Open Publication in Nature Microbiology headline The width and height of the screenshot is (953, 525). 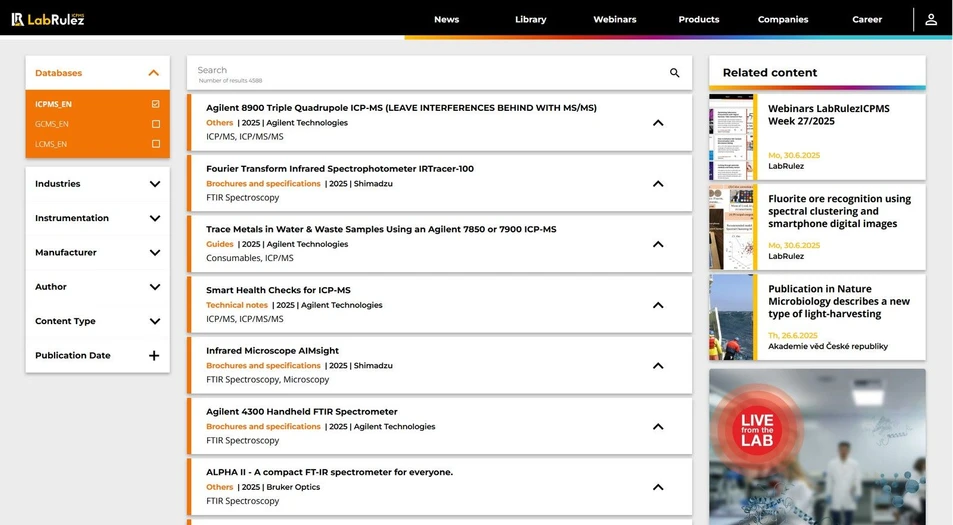839,301
